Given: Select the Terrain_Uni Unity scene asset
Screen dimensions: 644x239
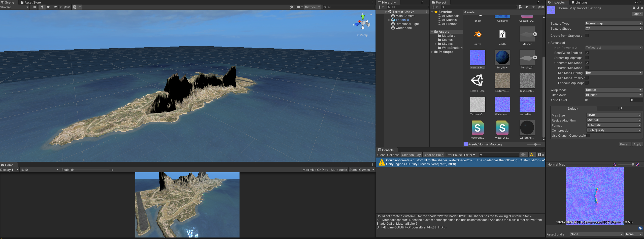Looking at the screenshot, I should pos(478,81).
